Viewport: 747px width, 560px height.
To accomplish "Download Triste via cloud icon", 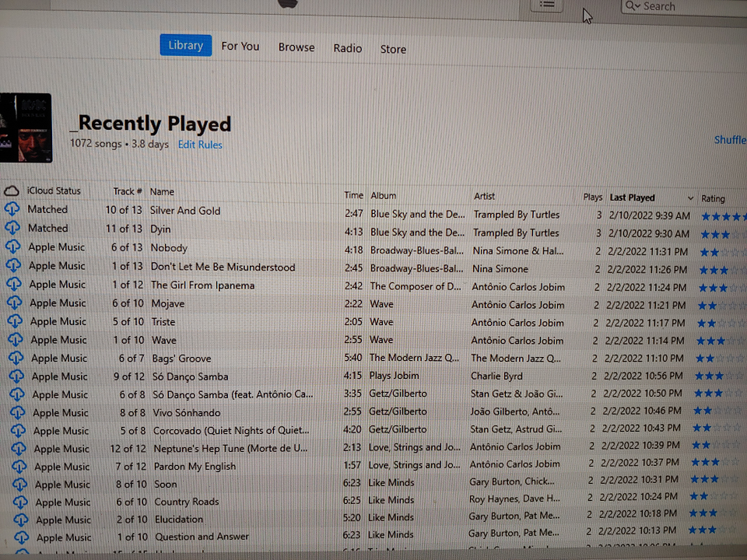I will (15, 320).
